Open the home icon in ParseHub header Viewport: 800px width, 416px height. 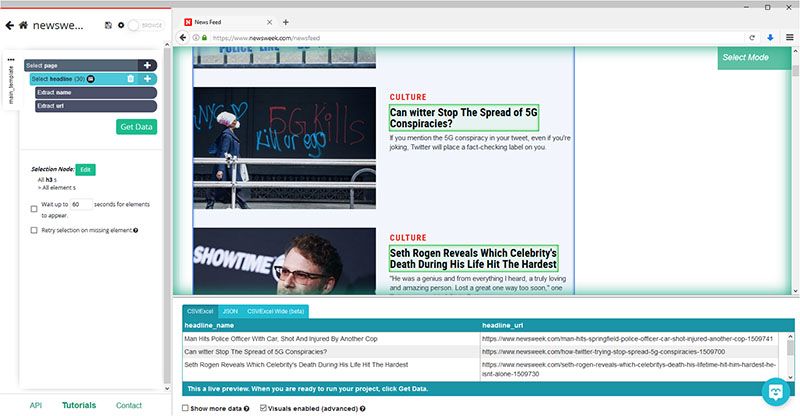(x=23, y=25)
